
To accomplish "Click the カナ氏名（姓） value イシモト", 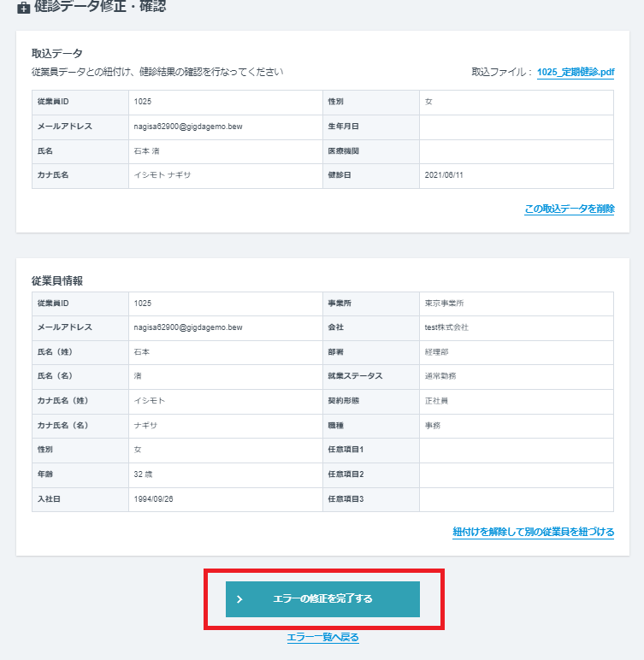I will click(x=149, y=401).
